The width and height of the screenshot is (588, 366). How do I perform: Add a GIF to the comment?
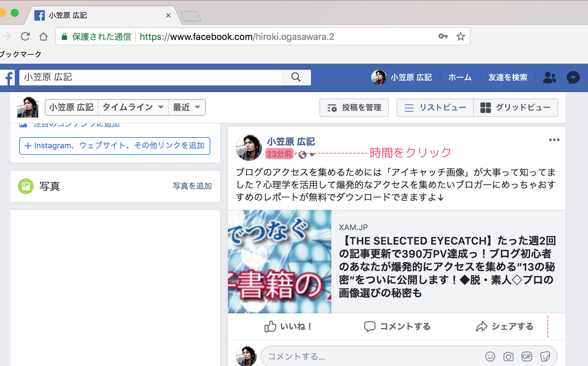[527, 356]
